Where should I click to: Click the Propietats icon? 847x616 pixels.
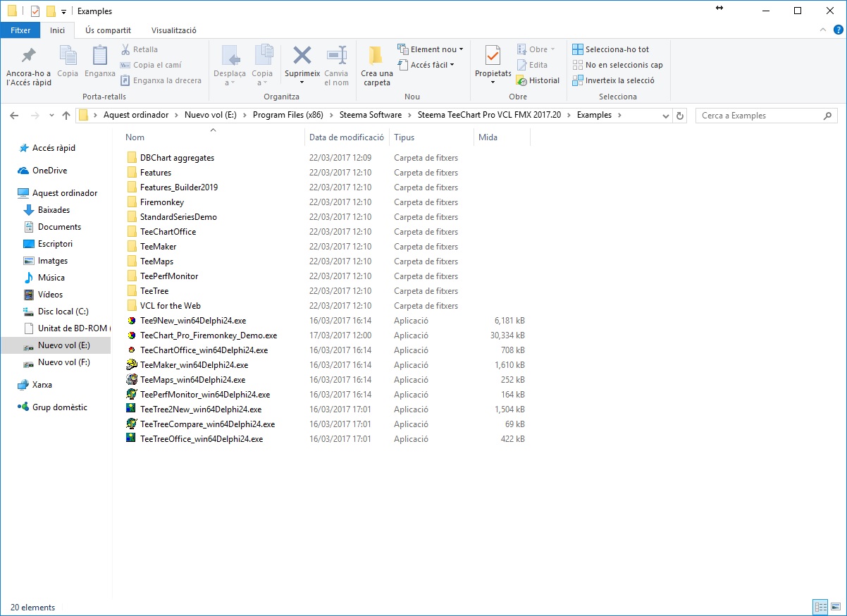coord(493,56)
